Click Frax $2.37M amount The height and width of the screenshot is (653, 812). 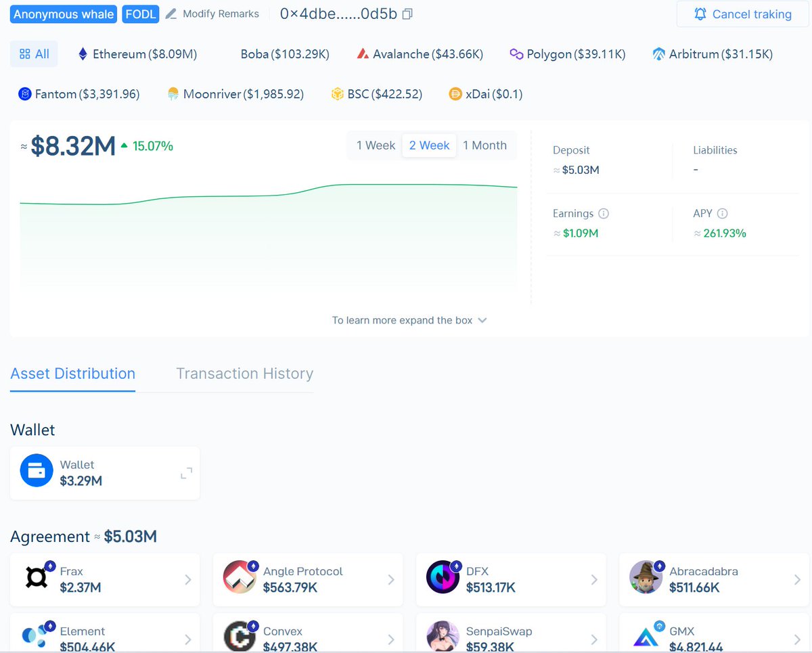(81, 587)
